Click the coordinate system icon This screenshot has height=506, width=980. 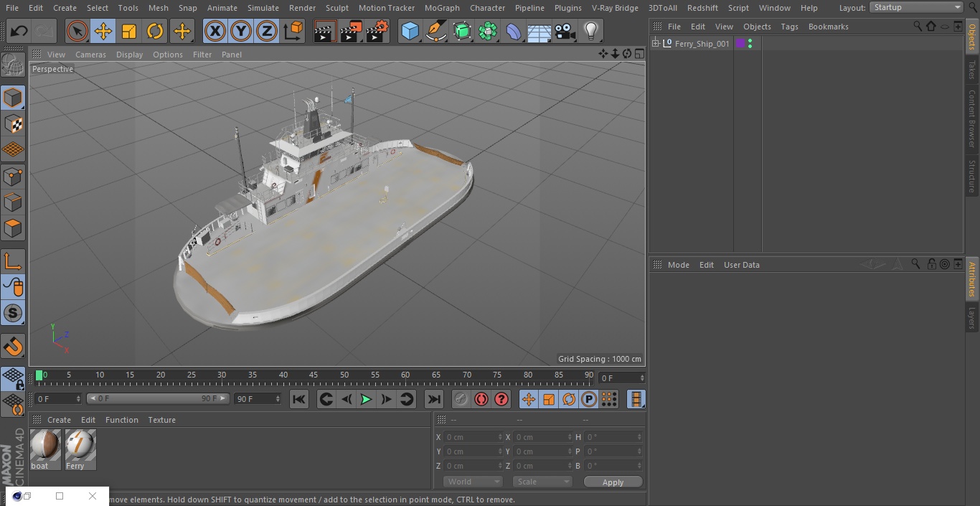293,31
